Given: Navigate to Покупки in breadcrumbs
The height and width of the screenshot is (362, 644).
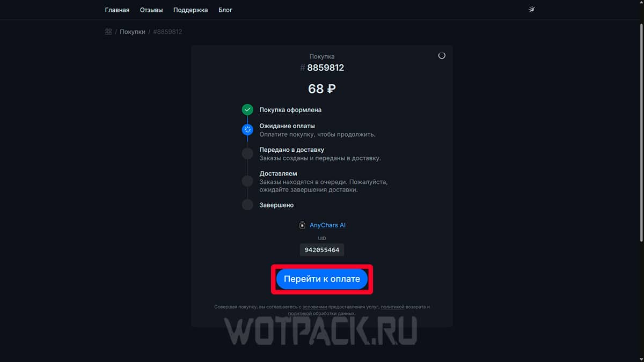Looking at the screenshot, I should (x=133, y=32).
